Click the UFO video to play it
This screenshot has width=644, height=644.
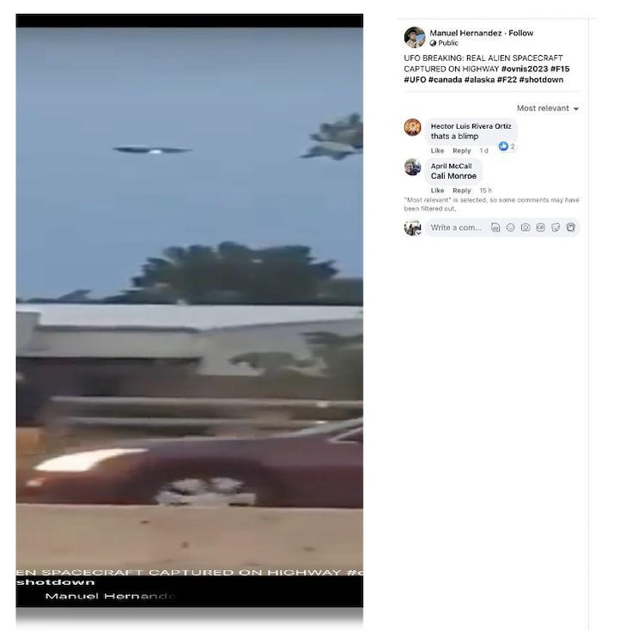click(x=190, y=310)
